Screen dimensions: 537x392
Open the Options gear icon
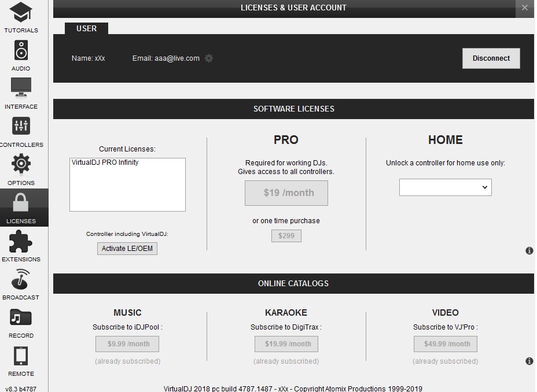(21, 164)
